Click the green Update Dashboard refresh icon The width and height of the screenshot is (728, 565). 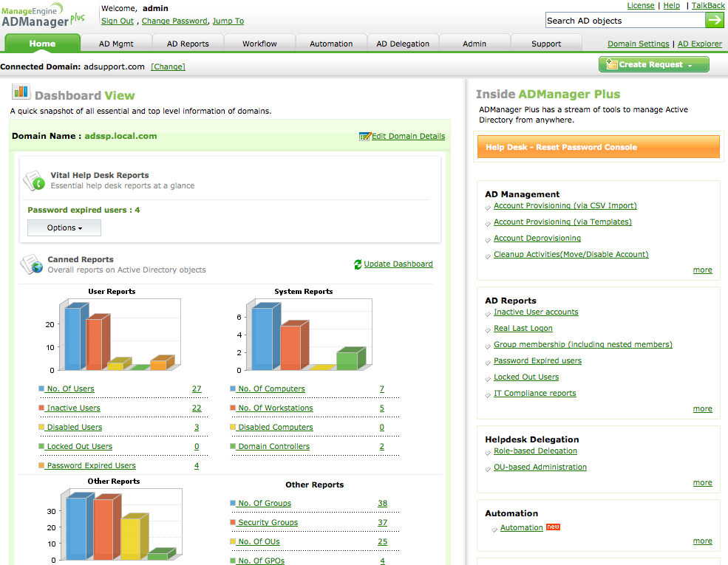tap(358, 264)
